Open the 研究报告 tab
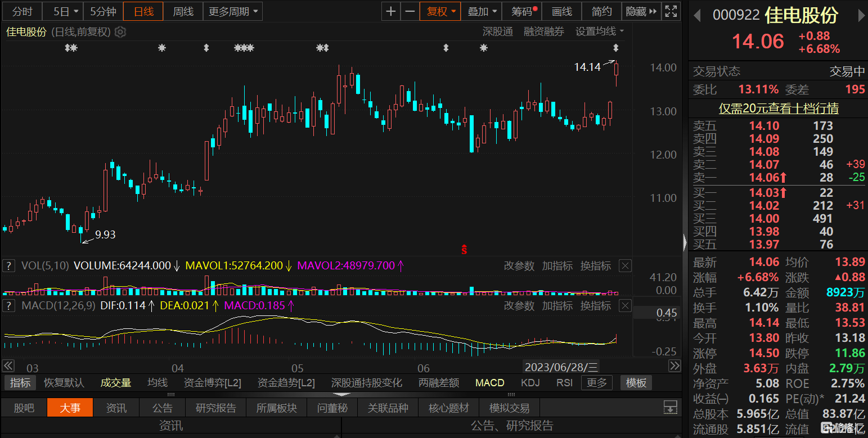Screen dimensions: 868x438 (x=215, y=408)
